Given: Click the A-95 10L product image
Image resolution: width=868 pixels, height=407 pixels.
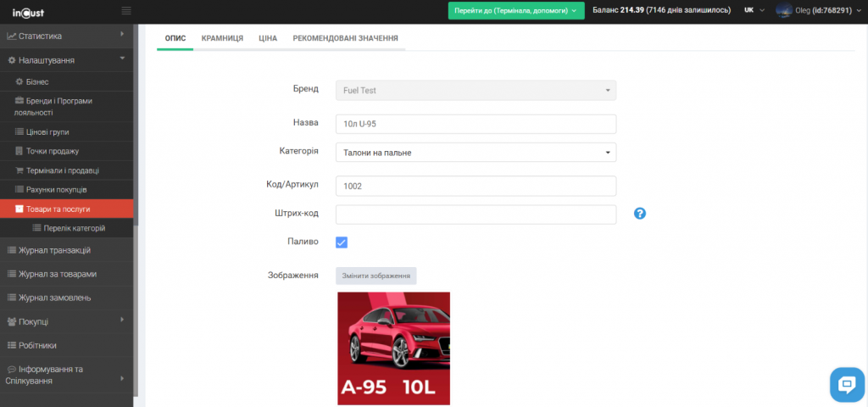Looking at the screenshot, I should (x=393, y=348).
